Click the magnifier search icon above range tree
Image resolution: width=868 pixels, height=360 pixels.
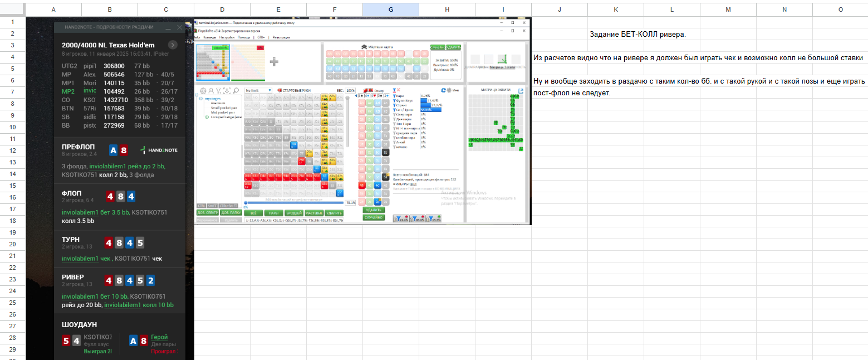pyautogui.click(x=236, y=91)
